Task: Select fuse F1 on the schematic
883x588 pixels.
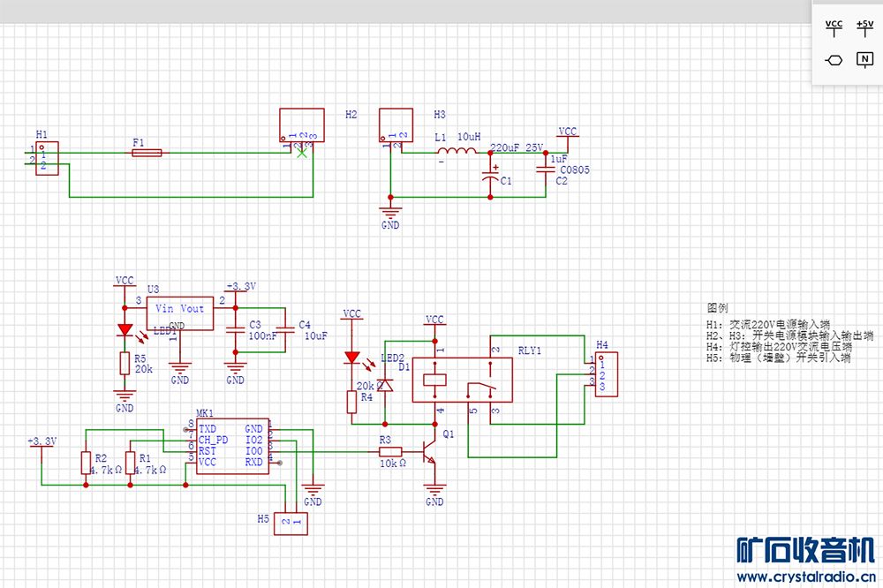Action: 147,153
